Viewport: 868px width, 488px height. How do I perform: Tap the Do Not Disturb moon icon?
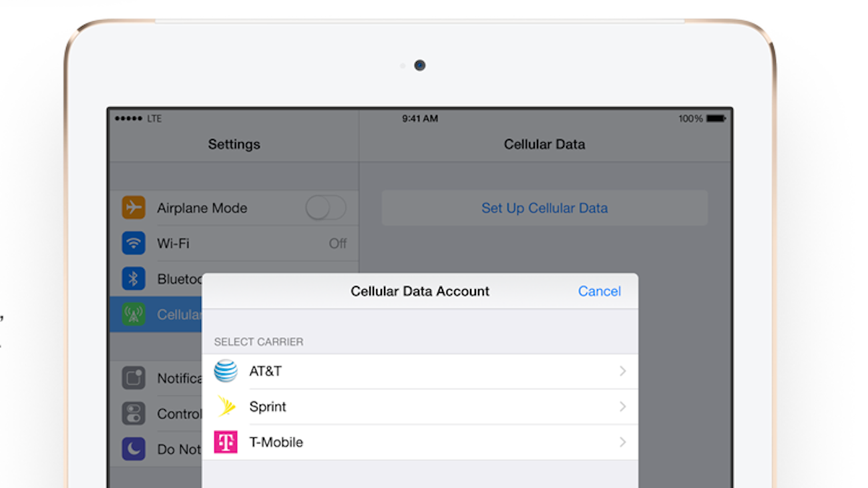(x=134, y=449)
